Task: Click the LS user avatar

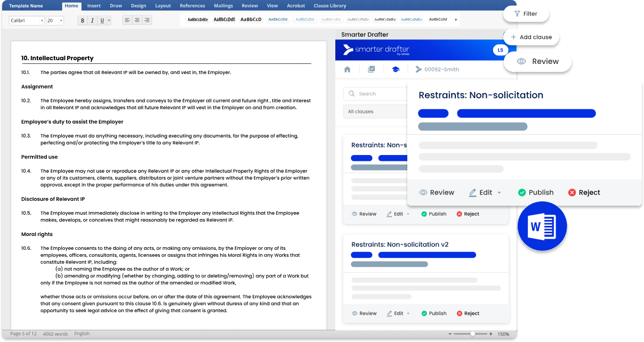Action: click(500, 50)
